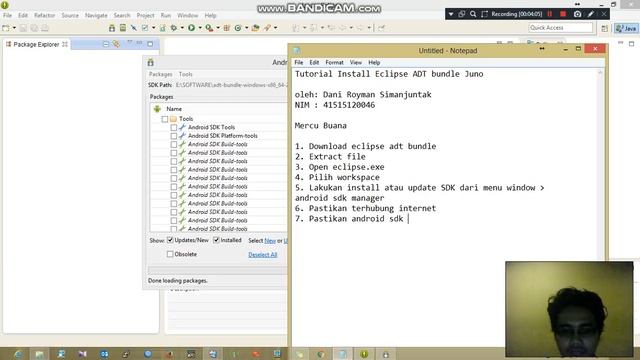Click the Run External Tools toolbar icon

(x=209, y=28)
